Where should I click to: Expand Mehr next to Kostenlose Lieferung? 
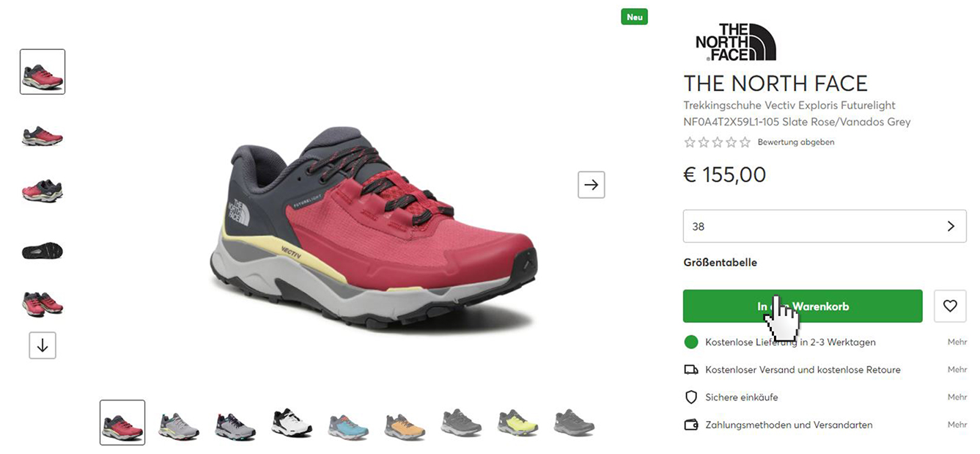pos(957,342)
